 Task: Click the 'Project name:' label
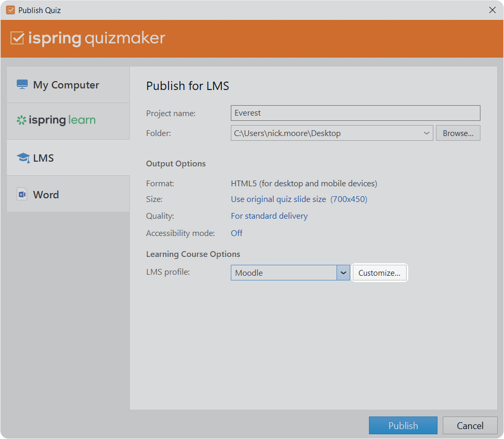[171, 114]
